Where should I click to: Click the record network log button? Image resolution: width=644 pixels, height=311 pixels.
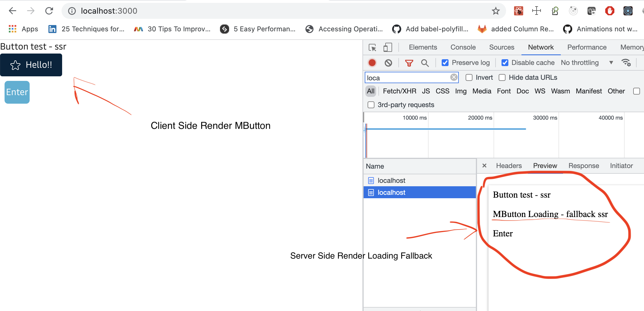[372, 63]
